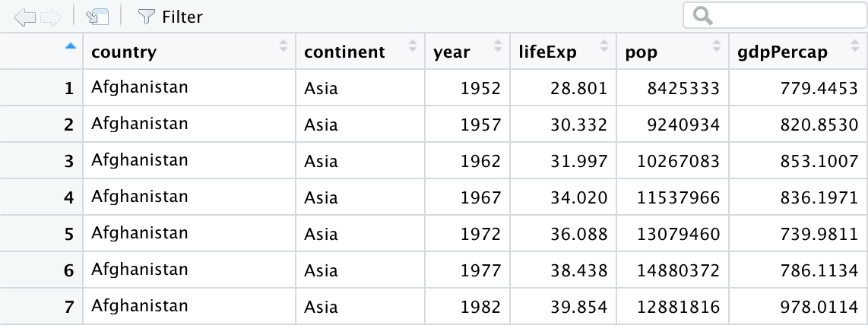
Task: Click the Filter funnel icon
Action: 146,17
